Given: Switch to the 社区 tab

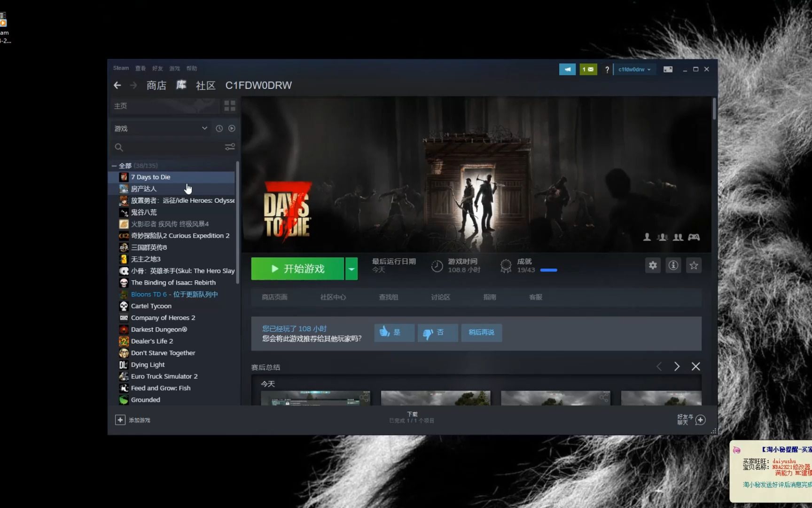Looking at the screenshot, I should click(x=206, y=85).
